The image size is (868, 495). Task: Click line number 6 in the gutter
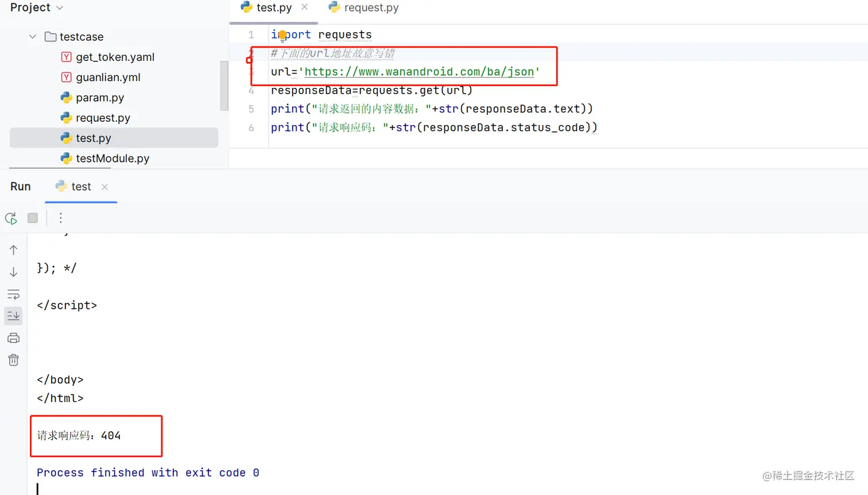[251, 127]
